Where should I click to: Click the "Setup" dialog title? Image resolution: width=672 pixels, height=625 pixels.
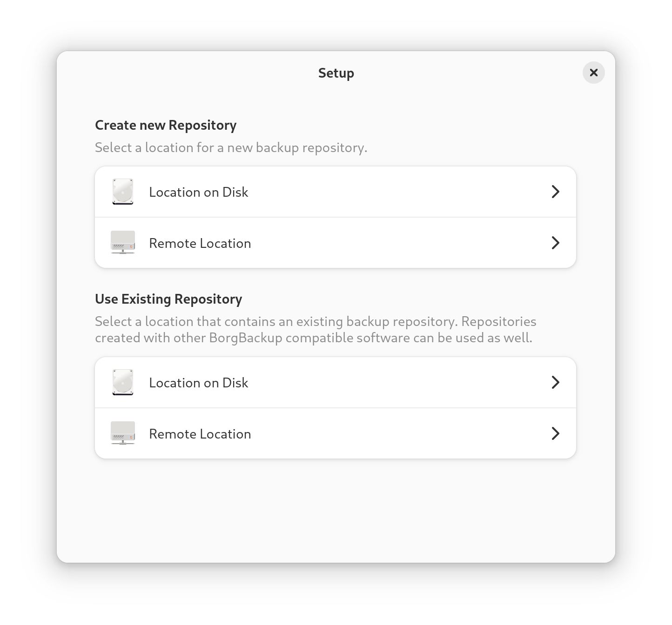coord(336,73)
